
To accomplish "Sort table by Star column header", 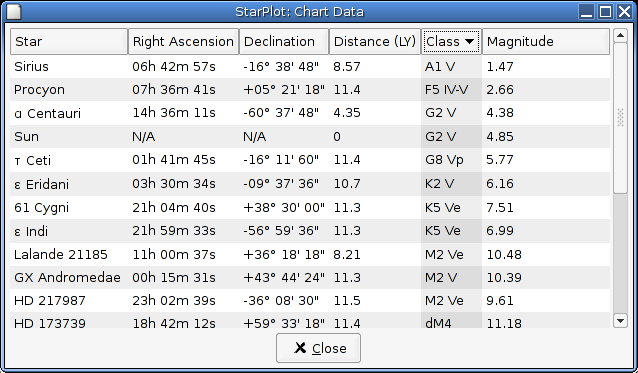I will (69, 41).
